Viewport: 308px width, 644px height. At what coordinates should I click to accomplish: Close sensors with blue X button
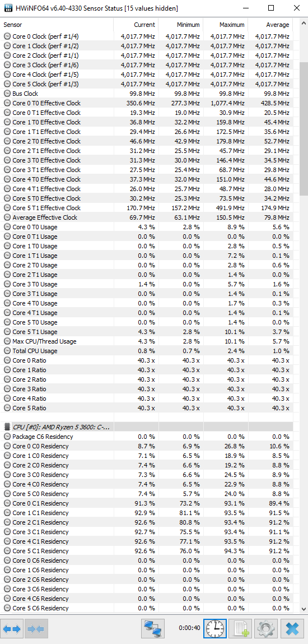[292, 628]
